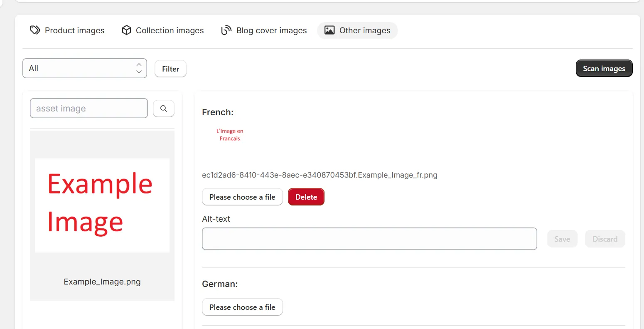Click the Filter button

(x=171, y=69)
